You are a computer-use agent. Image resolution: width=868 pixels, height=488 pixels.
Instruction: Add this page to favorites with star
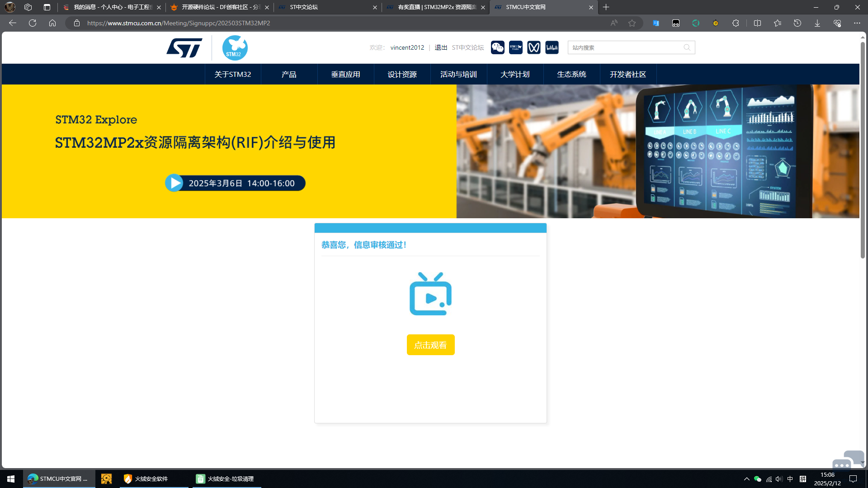632,23
